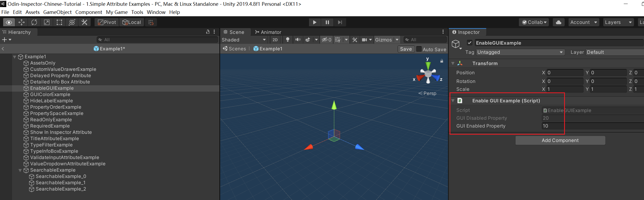Collapse the SearchableExample tree node

(20, 170)
